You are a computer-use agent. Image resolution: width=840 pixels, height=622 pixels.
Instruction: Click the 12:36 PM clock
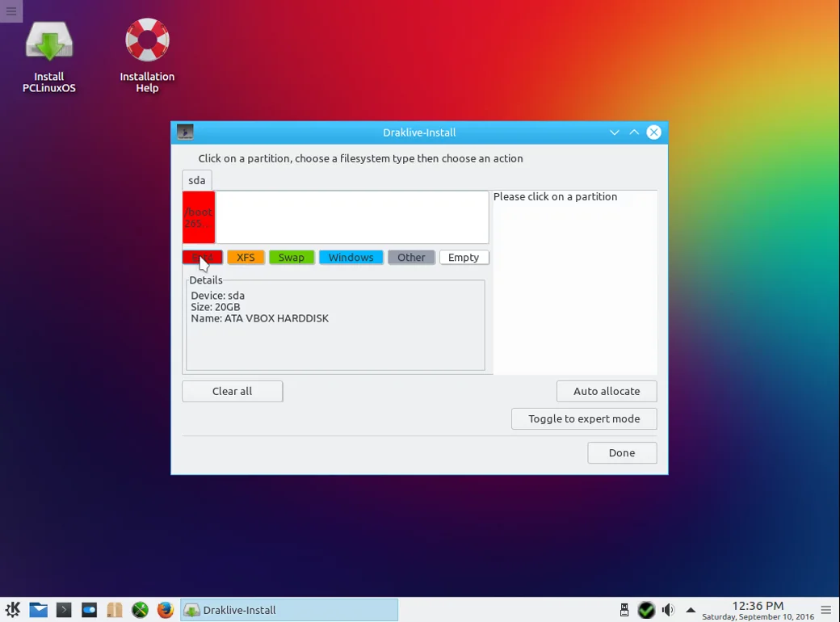click(758, 606)
